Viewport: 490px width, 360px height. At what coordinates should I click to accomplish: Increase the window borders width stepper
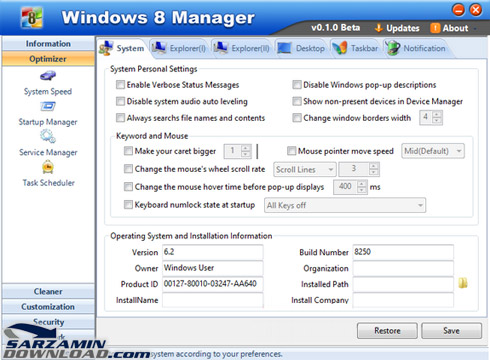[x=437, y=114]
